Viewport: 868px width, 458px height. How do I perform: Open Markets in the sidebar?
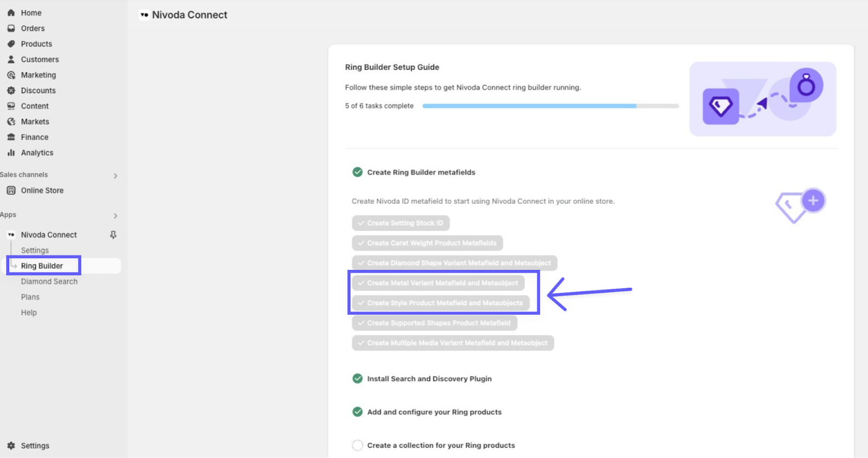coord(35,121)
